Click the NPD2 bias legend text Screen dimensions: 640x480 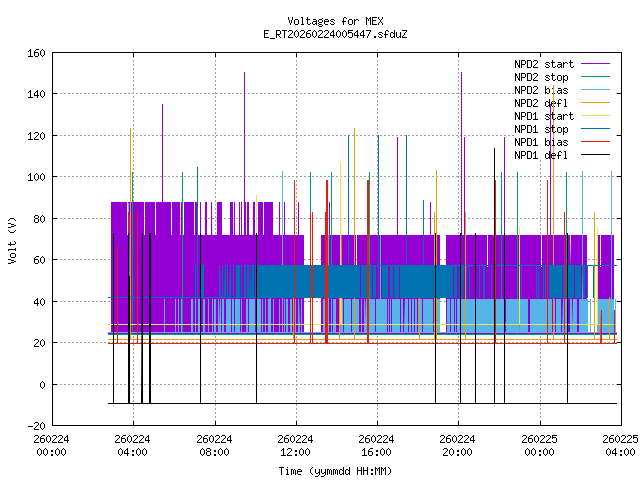[542, 90]
